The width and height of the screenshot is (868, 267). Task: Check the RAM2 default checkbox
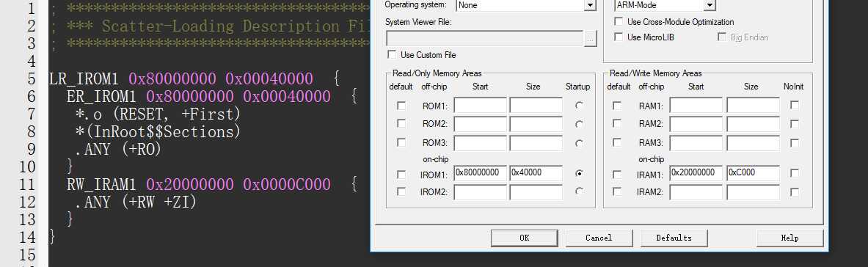coord(617,124)
